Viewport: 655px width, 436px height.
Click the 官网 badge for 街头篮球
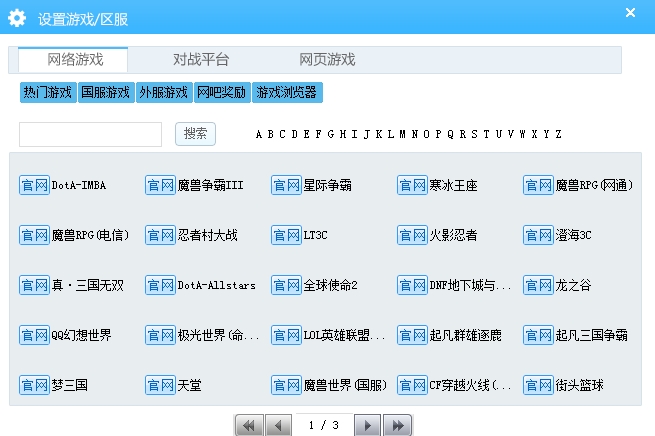pyautogui.click(x=538, y=385)
